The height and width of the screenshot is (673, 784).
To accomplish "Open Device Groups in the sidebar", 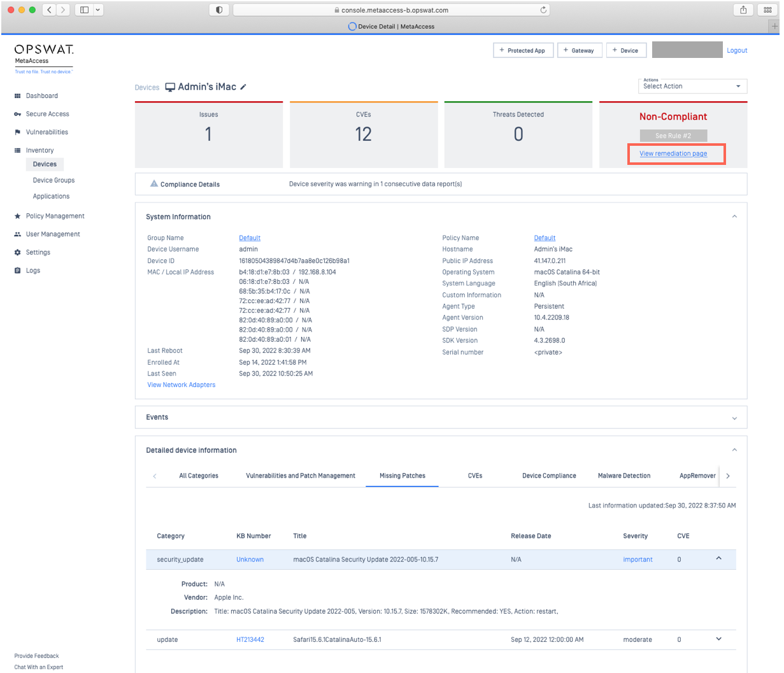I will point(53,180).
